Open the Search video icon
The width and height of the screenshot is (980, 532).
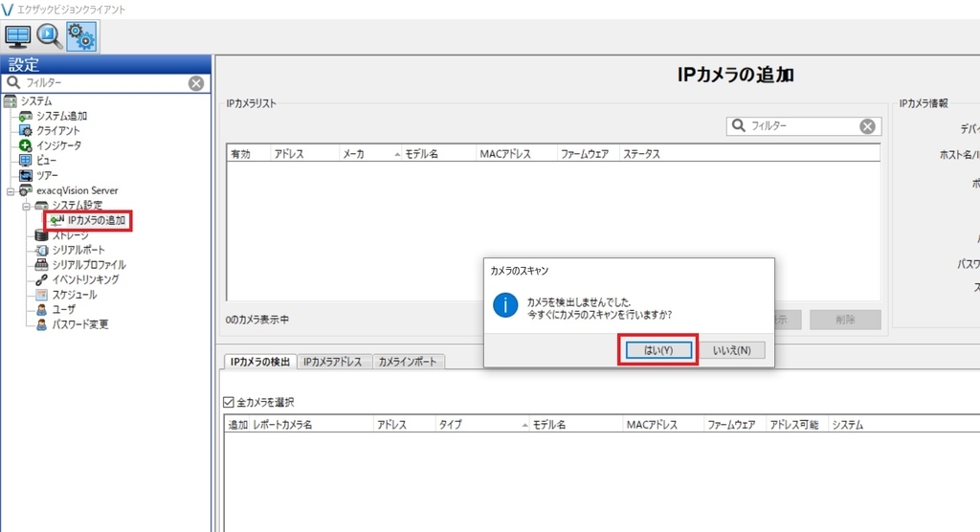(x=49, y=36)
